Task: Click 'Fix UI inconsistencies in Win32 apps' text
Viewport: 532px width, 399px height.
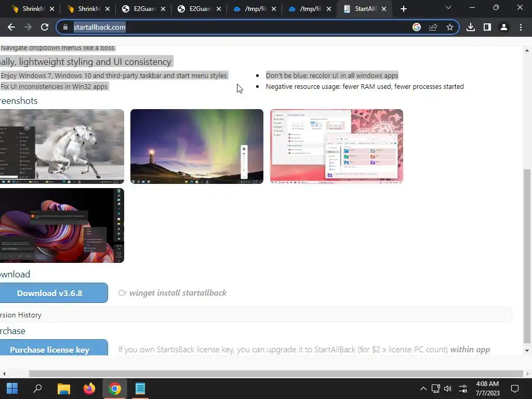Action: click(x=54, y=87)
